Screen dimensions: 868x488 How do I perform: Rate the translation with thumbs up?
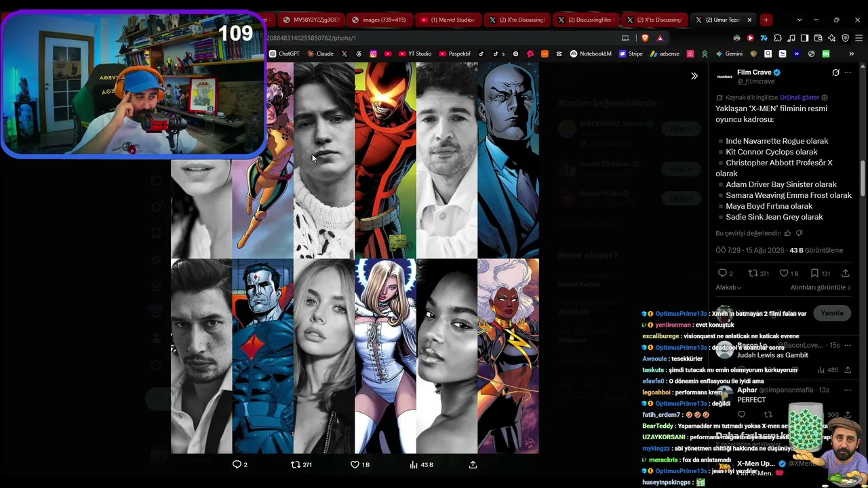click(787, 233)
